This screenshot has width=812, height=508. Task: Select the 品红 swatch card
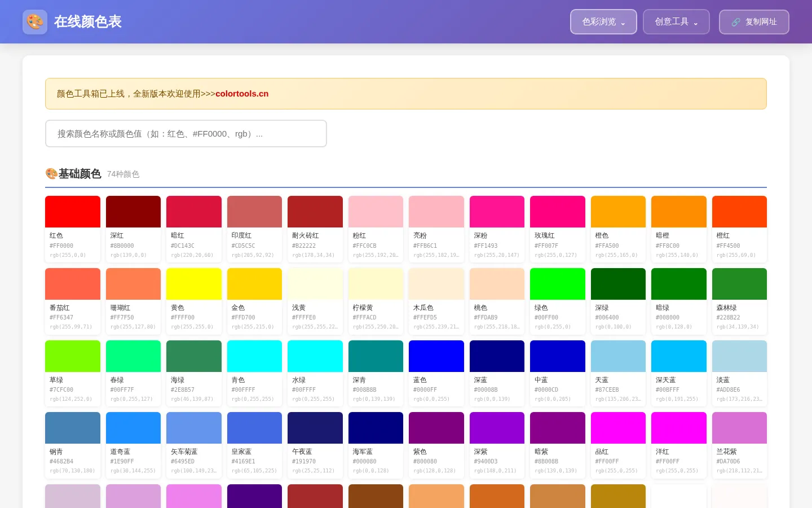[x=618, y=445]
